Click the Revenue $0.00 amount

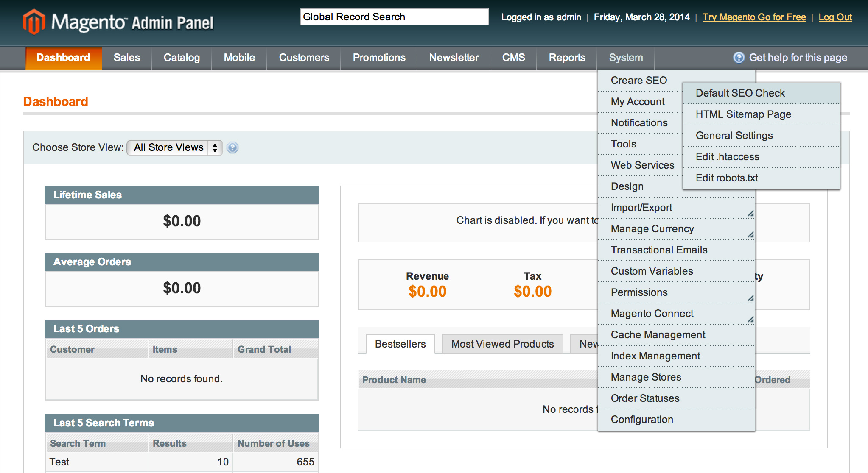pyautogui.click(x=427, y=292)
